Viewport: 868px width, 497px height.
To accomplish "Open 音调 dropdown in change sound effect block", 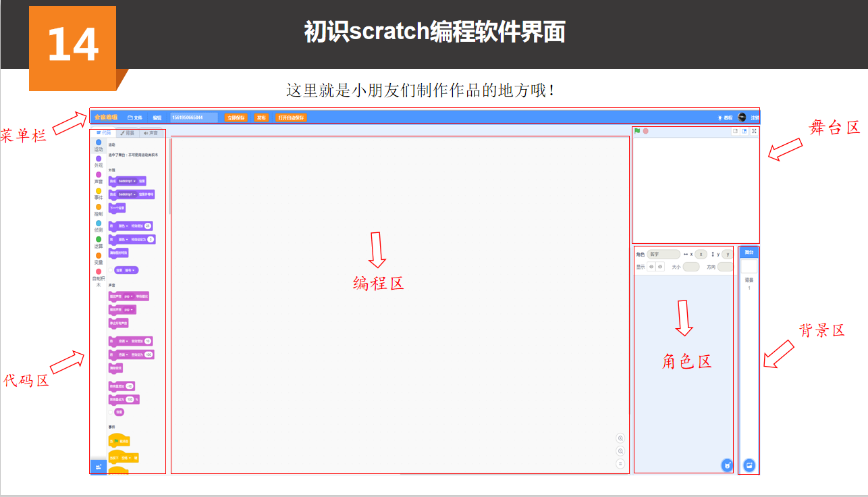I will pyautogui.click(x=123, y=341).
